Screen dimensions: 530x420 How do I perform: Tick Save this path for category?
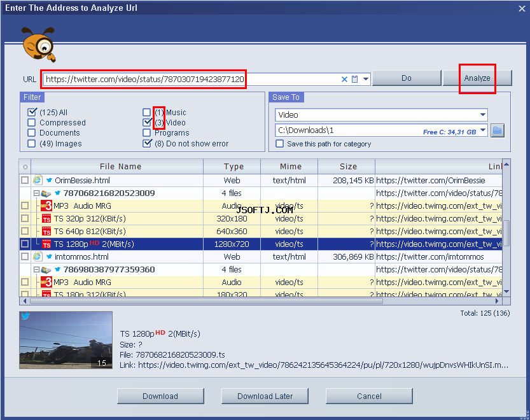click(279, 144)
